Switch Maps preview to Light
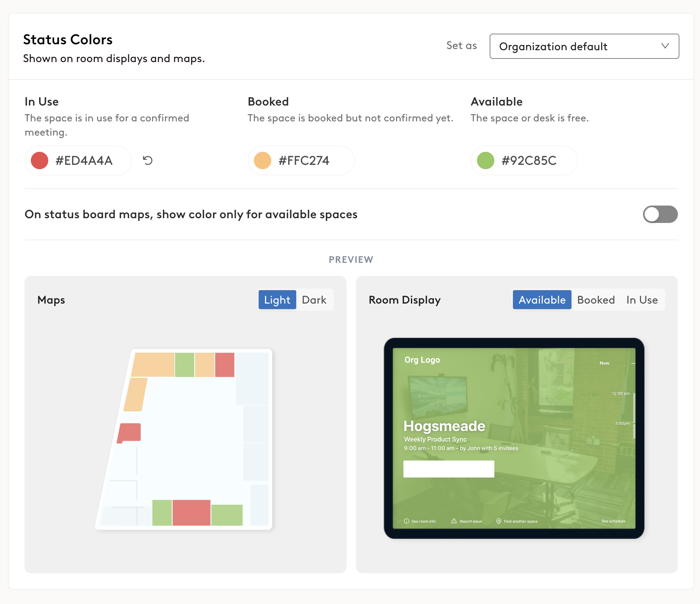This screenshot has height=604, width=700. [x=277, y=300]
